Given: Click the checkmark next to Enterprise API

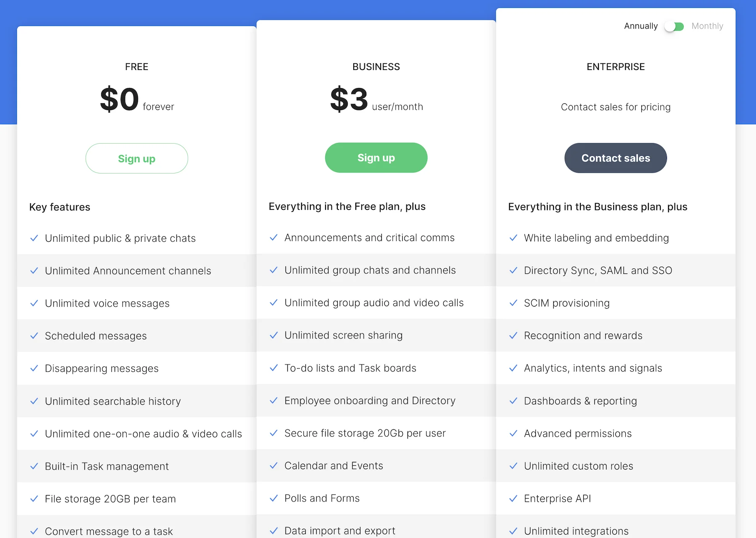Looking at the screenshot, I should pos(513,499).
